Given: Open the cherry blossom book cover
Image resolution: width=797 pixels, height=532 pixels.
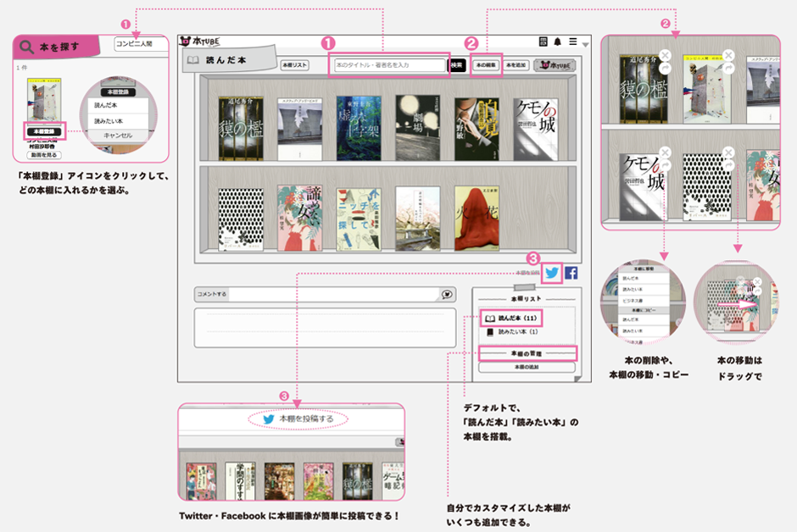Looking at the screenshot, I should click(418, 219).
